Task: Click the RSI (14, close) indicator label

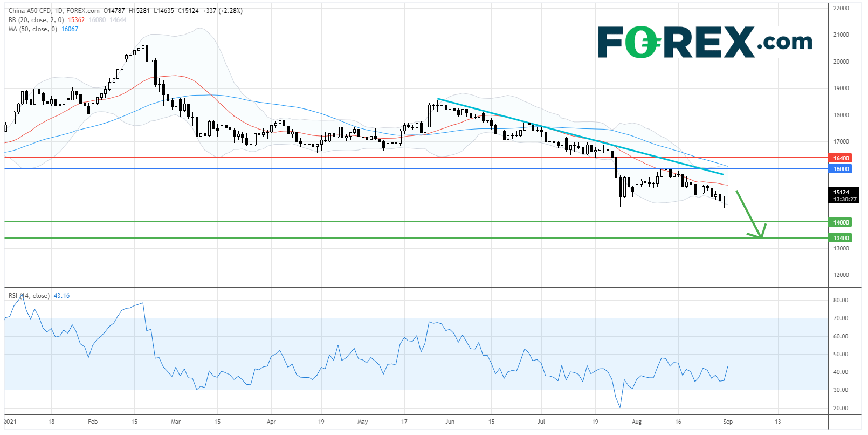Action: click(x=29, y=296)
